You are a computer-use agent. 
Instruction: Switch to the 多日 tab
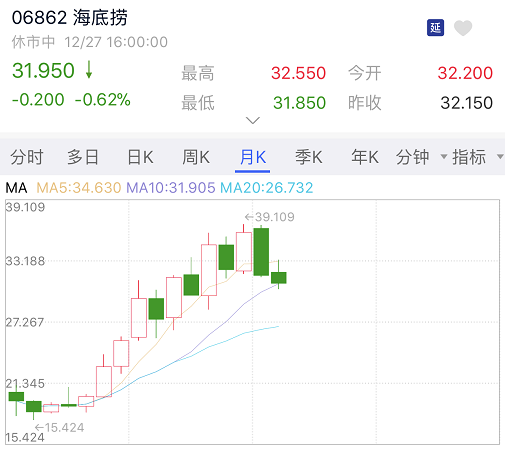click(83, 157)
